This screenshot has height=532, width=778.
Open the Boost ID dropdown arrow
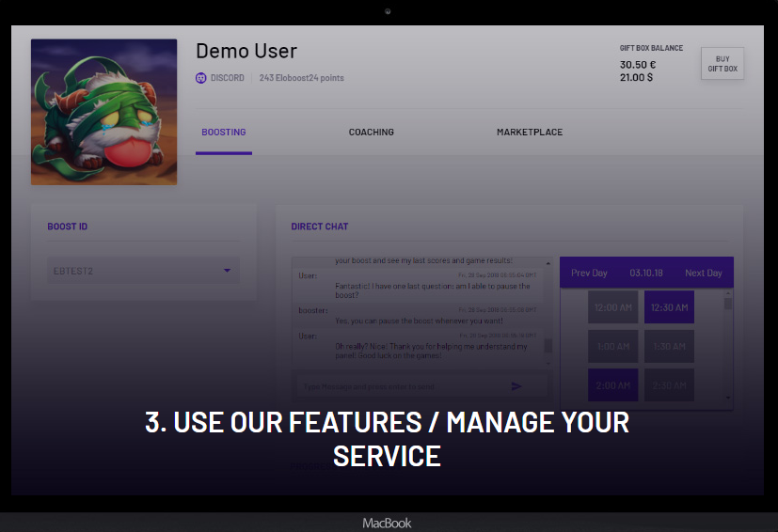[x=228, y=270]
